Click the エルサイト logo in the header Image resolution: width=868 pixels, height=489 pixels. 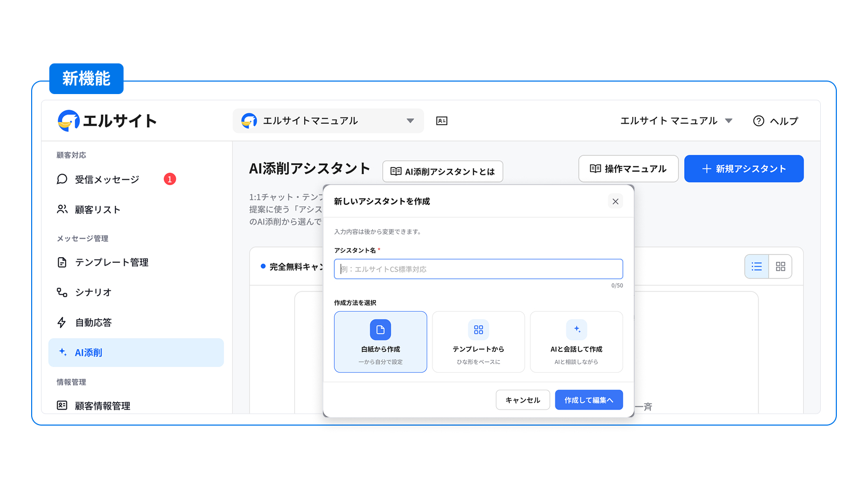[107, 121]
